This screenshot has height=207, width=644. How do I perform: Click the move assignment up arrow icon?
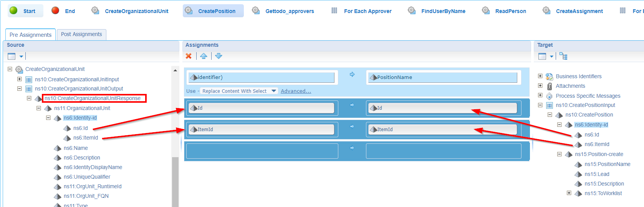[204, 56]
